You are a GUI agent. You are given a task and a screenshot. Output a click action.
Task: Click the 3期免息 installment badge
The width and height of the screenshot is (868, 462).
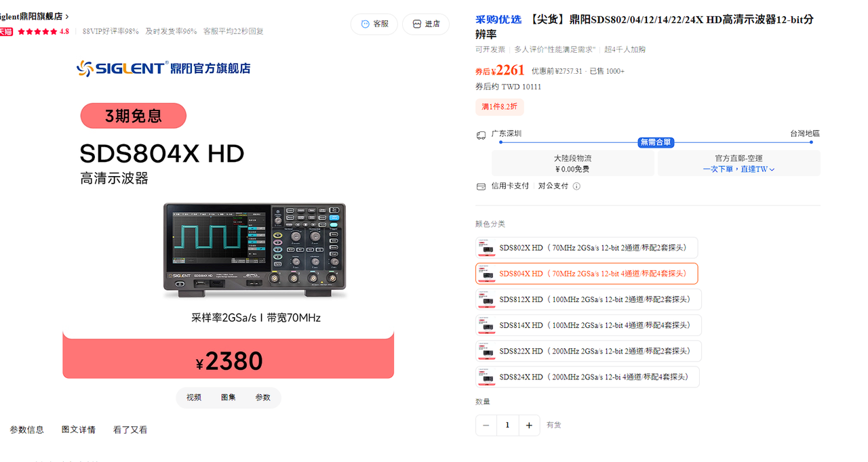tap(134, 116)
